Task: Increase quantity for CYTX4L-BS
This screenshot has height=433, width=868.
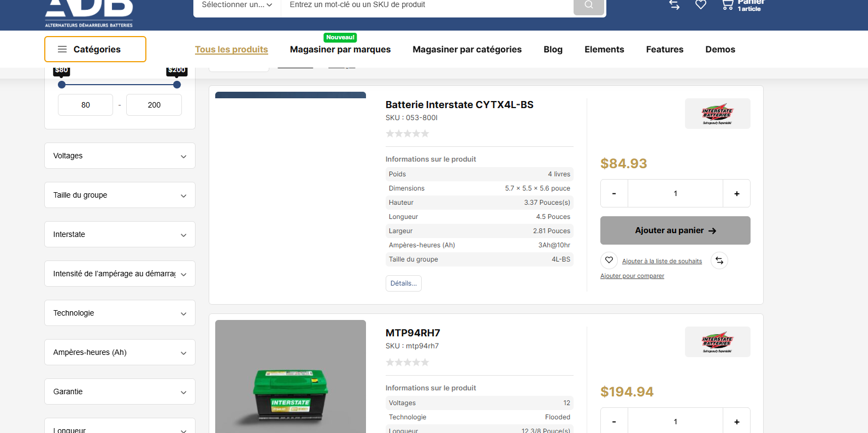Action: [737, 193]
